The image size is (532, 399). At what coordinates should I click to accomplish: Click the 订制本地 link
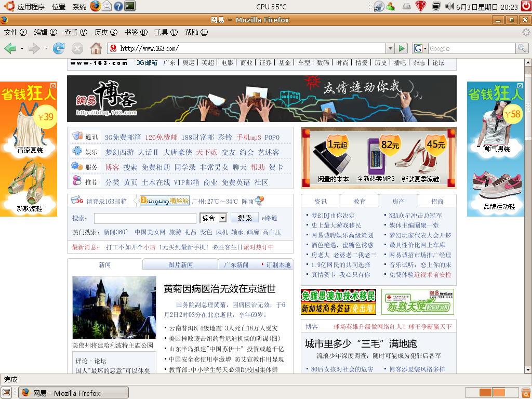278,265
